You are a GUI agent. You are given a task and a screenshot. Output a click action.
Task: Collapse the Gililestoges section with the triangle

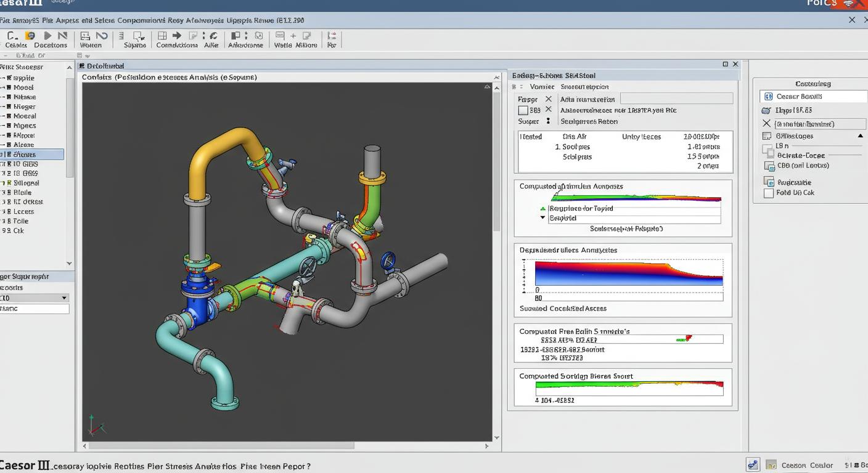pyautogui.click(x=860, y=136)
